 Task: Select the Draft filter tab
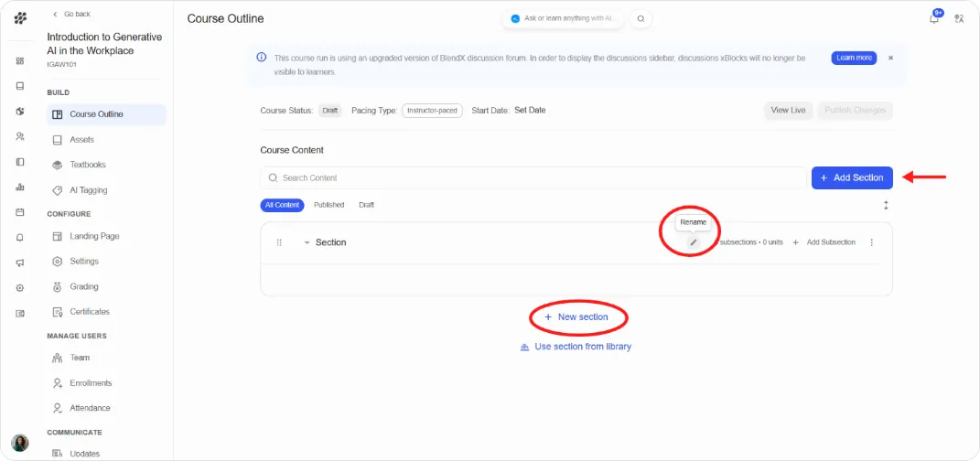click(x=366, y=205)
